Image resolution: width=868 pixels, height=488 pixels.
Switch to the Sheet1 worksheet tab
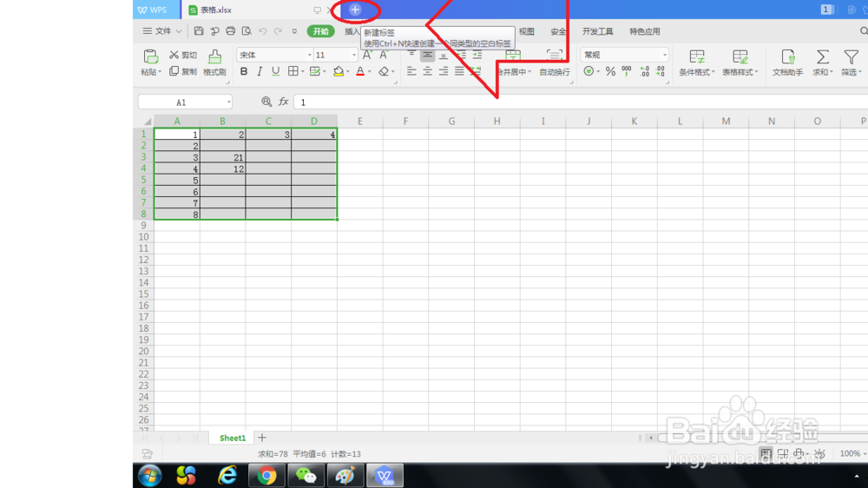[233, 438]
